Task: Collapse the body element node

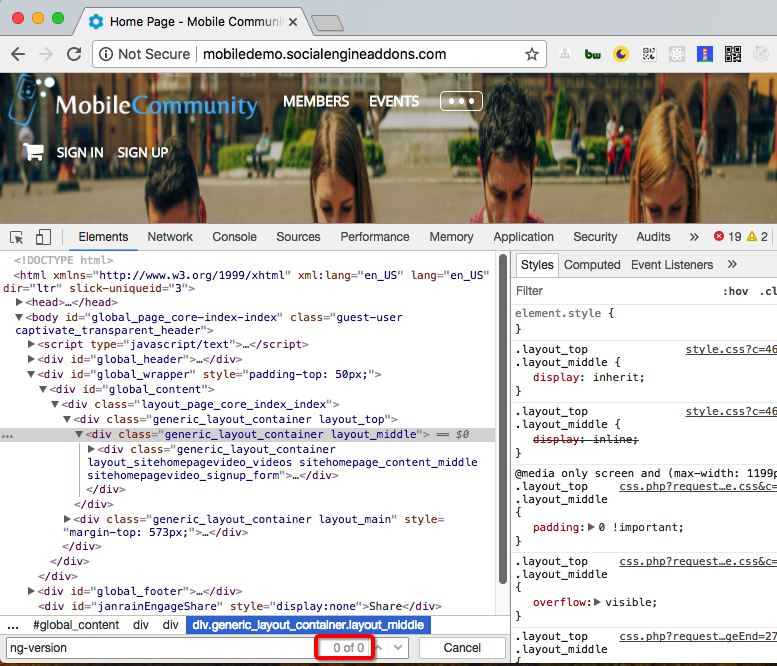Action: tap(19, 317)
